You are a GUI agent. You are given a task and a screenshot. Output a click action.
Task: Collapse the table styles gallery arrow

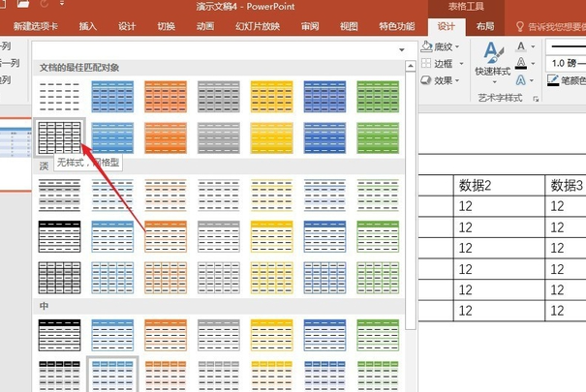pyautogui.click(x=402, y=49)
